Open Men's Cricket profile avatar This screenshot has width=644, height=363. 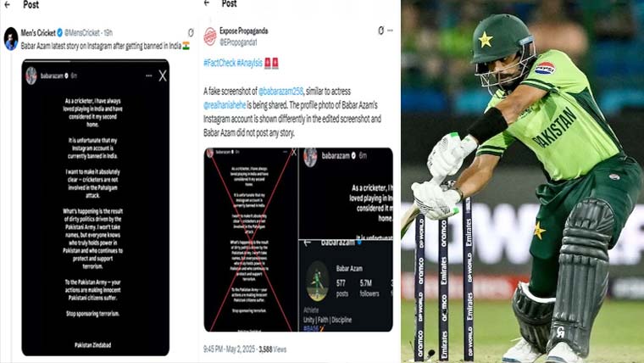coord(11,39)
